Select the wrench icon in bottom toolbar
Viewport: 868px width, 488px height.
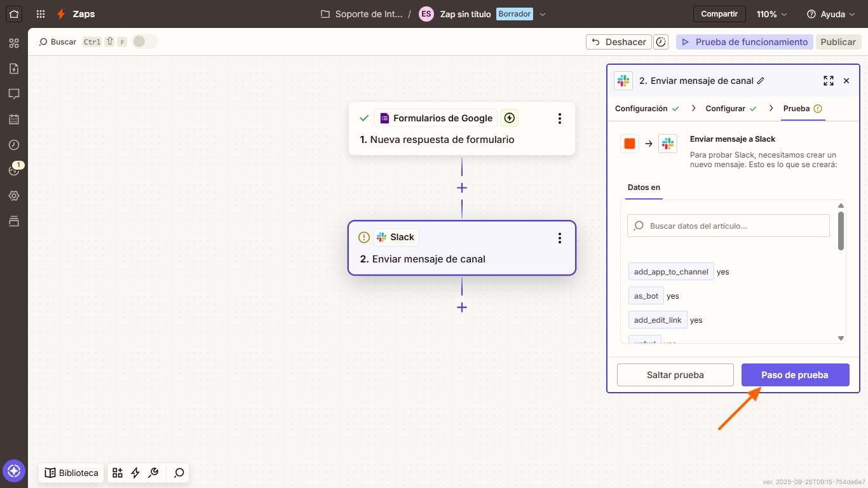point(153,473)
